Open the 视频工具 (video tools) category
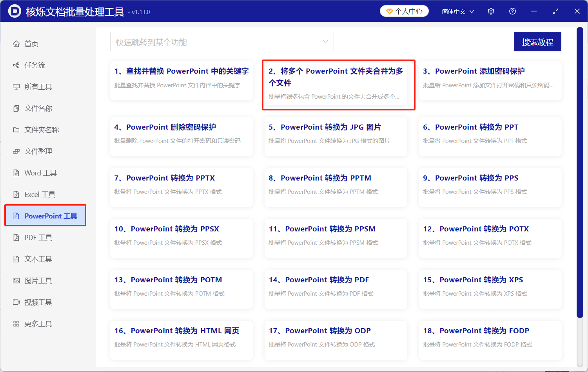The width and height of the screenshot is (588, 372). click(38, 302)
